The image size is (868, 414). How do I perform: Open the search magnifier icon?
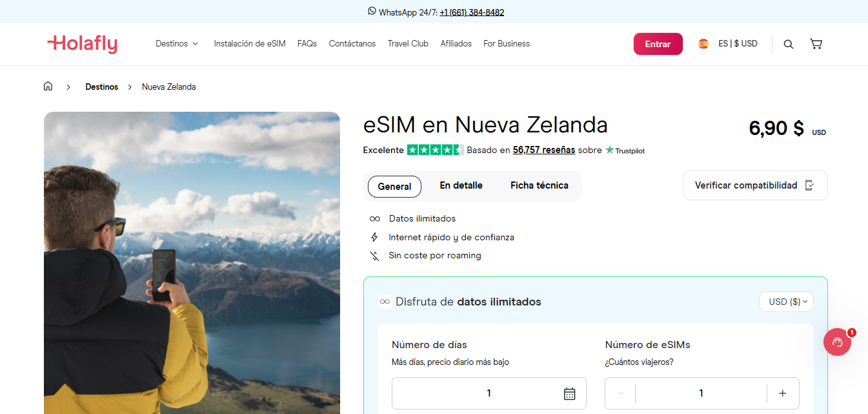[x=788, y=44]
